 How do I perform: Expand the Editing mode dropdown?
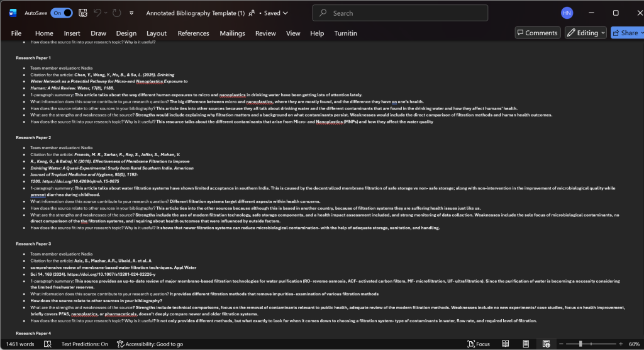coord(586,33)
